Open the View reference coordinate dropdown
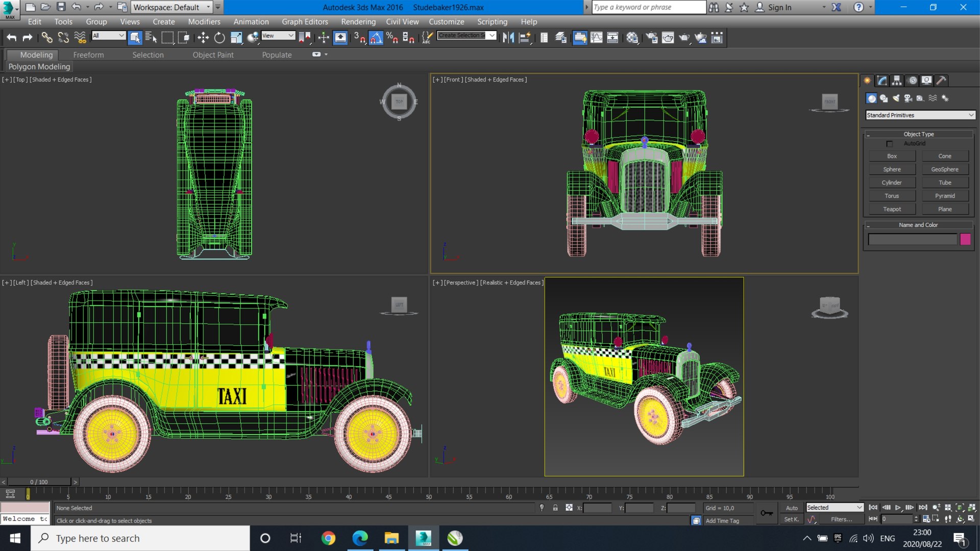The image size is (980, 551). 278,36
